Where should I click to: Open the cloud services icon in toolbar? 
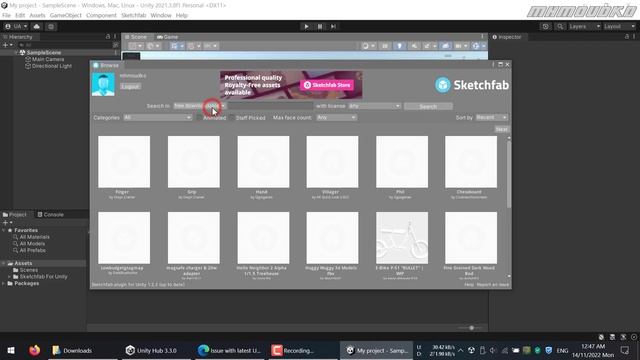point(36,27)
